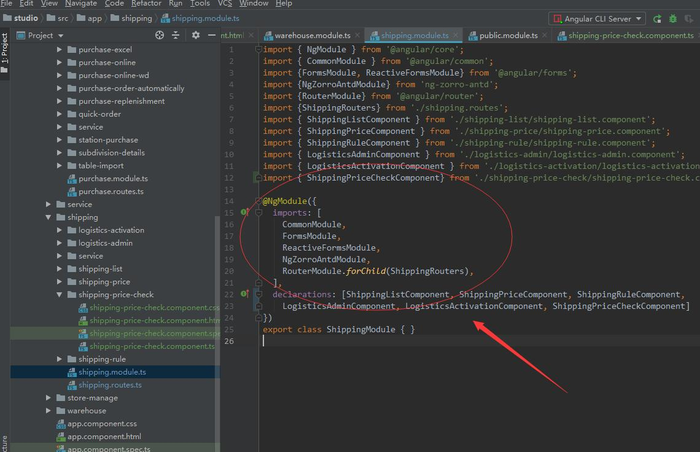Image resolution: width=700 pixels, height=452 pixels.
Task: Expand the table-import folder
Action: [x=59, y=165]
